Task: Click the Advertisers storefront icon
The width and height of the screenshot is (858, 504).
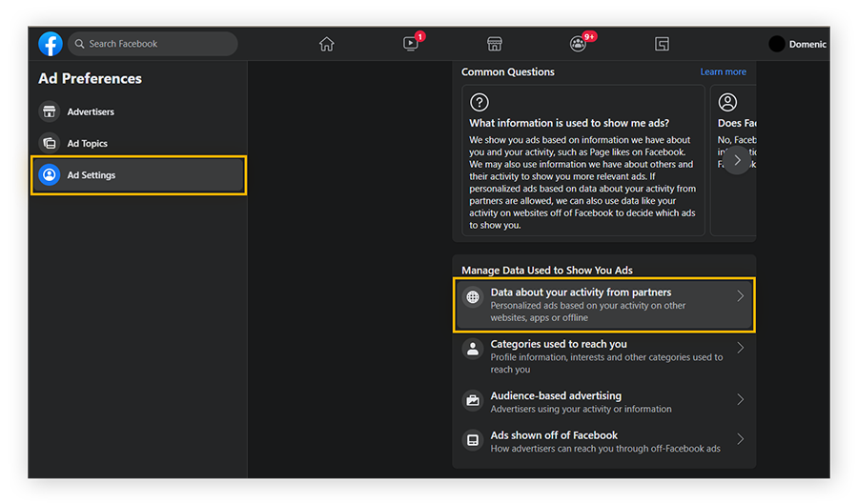Action: pyautogui.click(x=49, y=112)
